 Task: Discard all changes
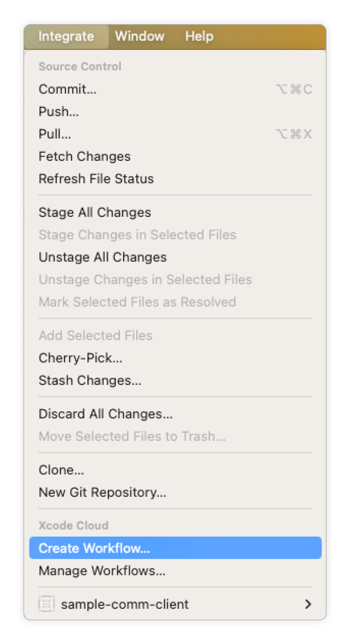pyautogui.click(x=105, y=414)
